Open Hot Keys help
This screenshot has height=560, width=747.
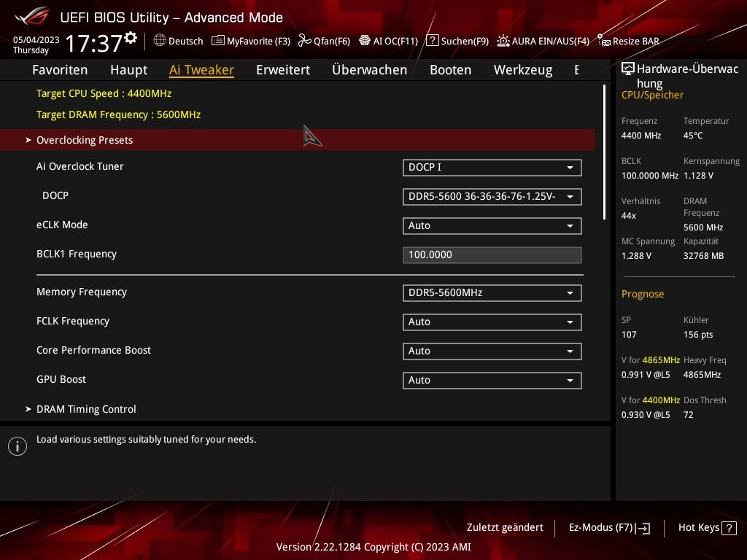tap(707, 528)
